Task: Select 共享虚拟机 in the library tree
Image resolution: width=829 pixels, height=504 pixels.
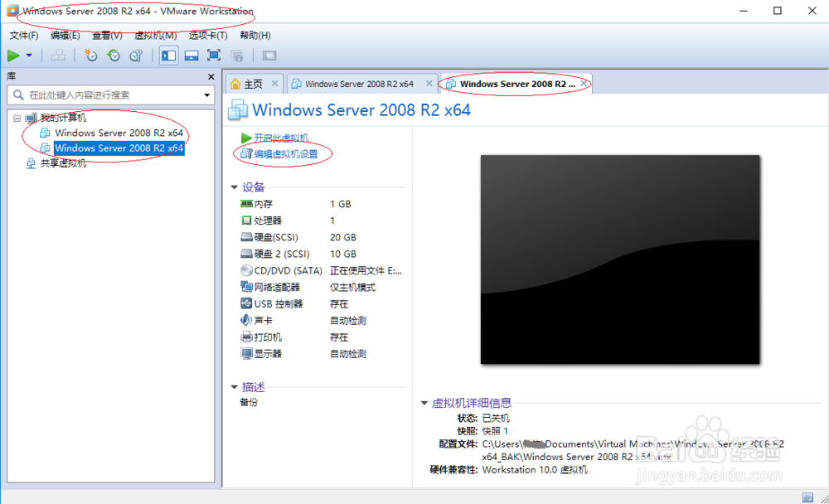Action: 64,163
